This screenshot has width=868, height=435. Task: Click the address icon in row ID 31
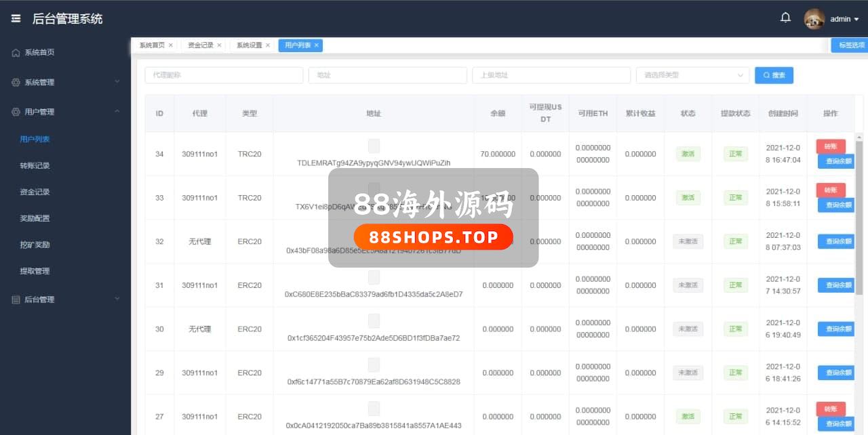point(374,277)
